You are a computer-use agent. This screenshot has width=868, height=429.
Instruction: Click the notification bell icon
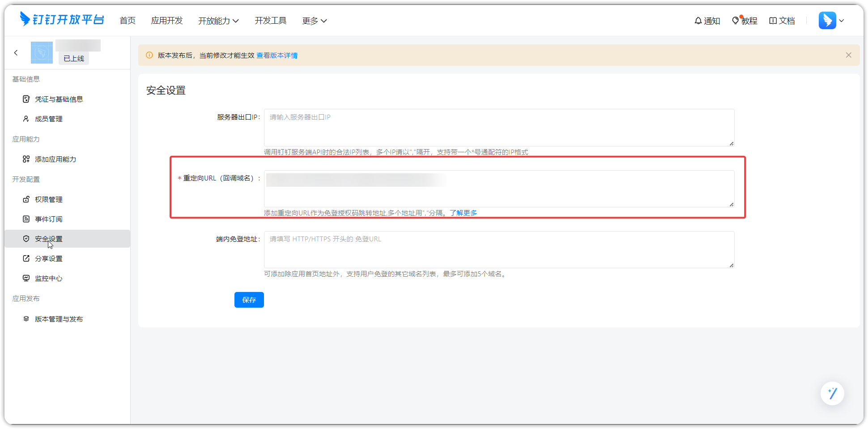coord(698,21)
